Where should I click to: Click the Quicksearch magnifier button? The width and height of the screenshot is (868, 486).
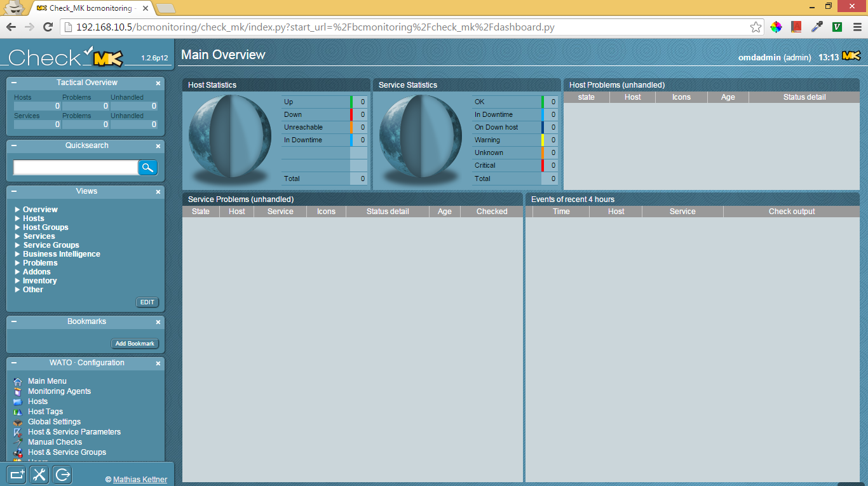pos(147,168)
